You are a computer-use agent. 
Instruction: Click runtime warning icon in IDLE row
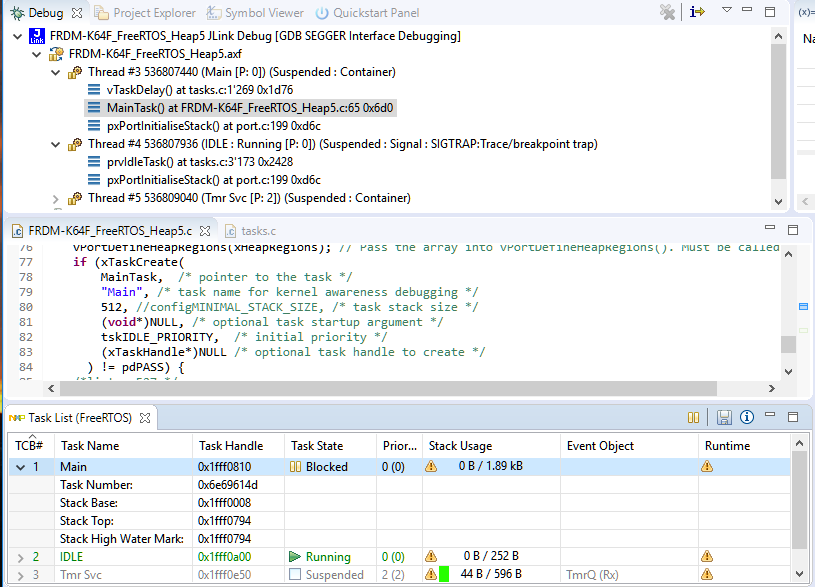pyautogui.click(x=707, y=557)
